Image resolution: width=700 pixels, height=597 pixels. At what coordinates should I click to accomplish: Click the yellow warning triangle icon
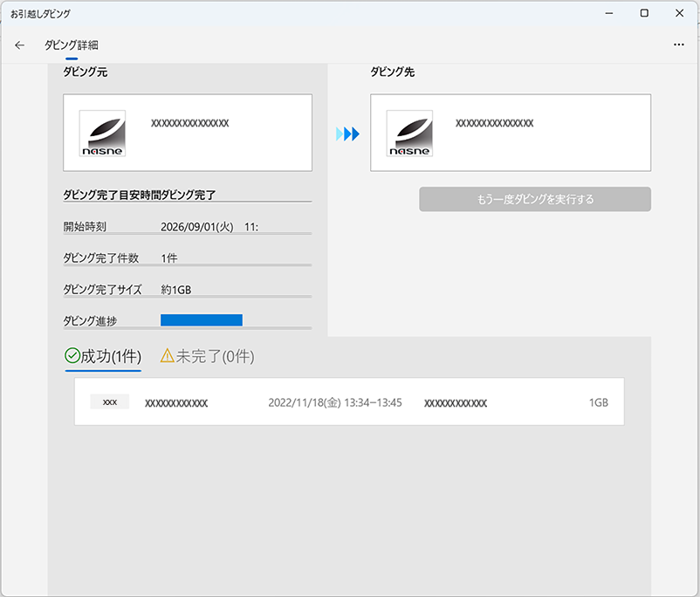coord(168,356)
